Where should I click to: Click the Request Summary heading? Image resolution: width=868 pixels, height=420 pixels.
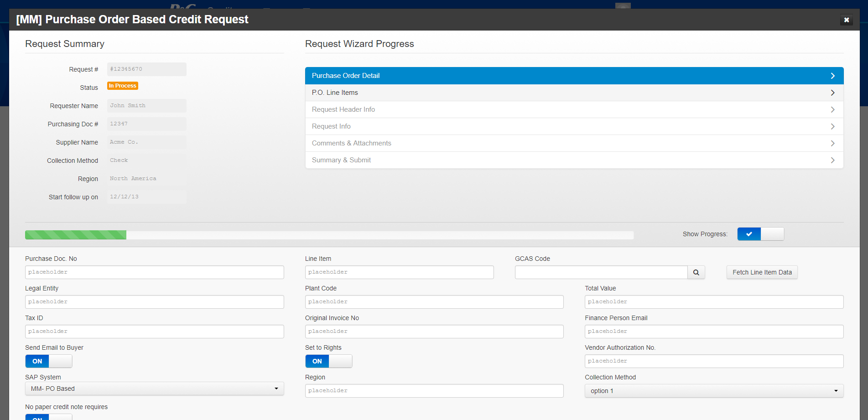65,44
